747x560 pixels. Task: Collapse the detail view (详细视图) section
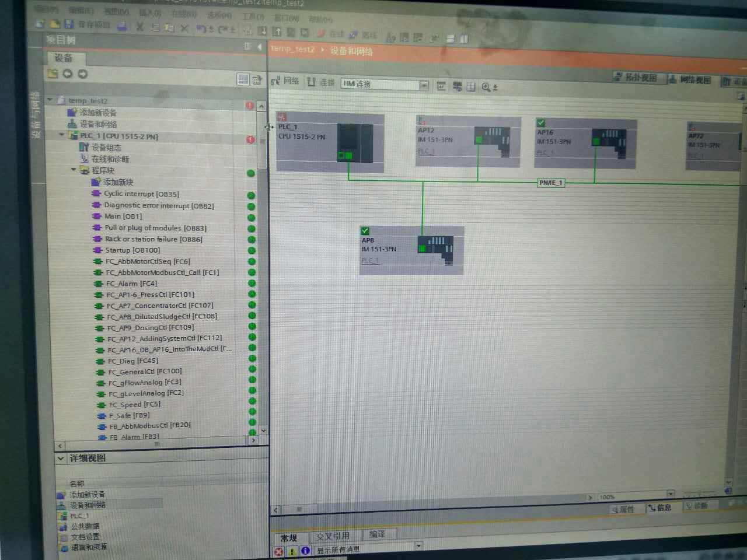pos(61,459)
